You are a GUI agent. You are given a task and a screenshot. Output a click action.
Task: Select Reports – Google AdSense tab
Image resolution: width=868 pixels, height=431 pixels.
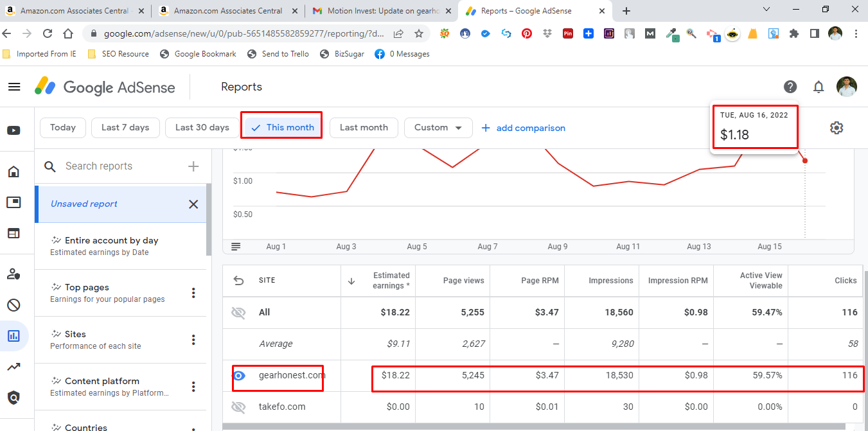click(535, 11)
